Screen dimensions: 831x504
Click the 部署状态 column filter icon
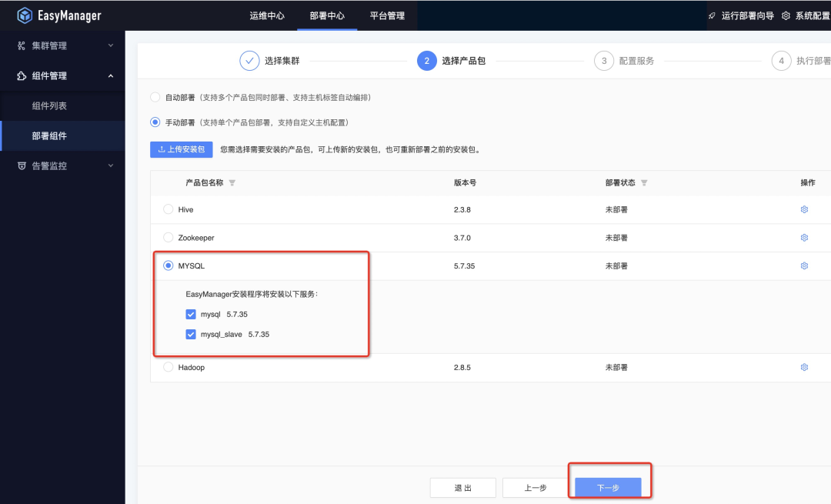pos(644,183)
